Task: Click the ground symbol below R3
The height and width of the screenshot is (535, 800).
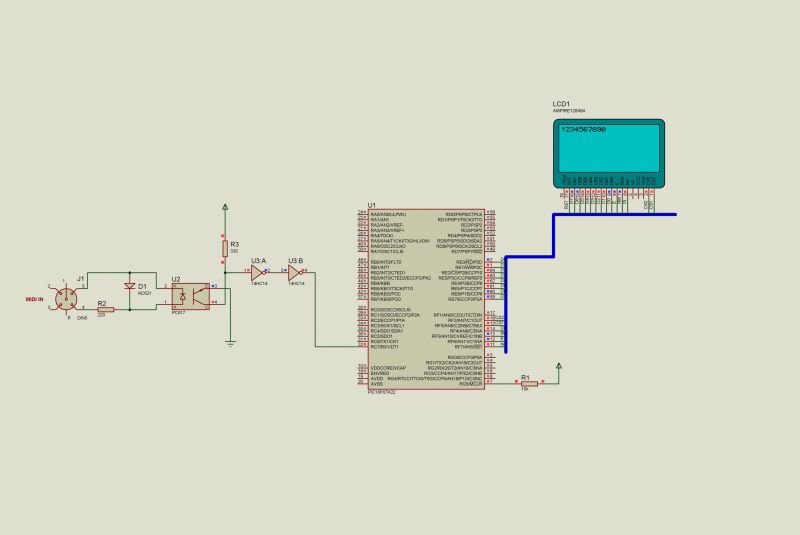Action: [230, 344]
